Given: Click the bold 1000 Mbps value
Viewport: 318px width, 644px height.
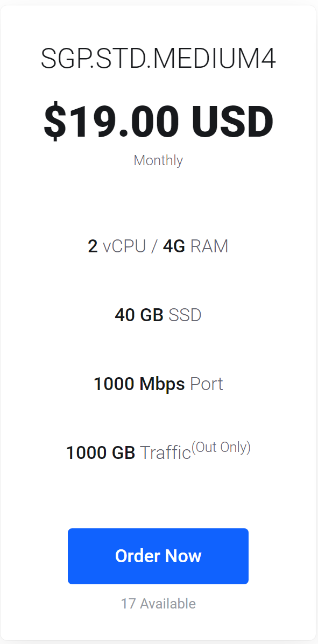Looking at the screenshot, I should click(139, 384).
